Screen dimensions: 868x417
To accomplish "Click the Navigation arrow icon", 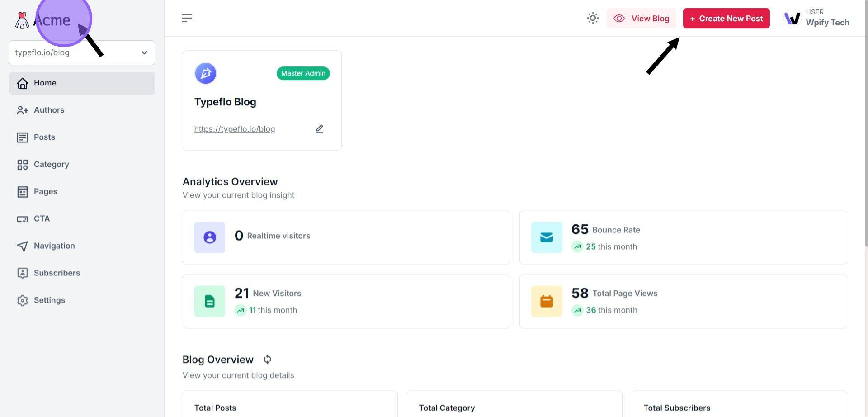I will 23,246.
